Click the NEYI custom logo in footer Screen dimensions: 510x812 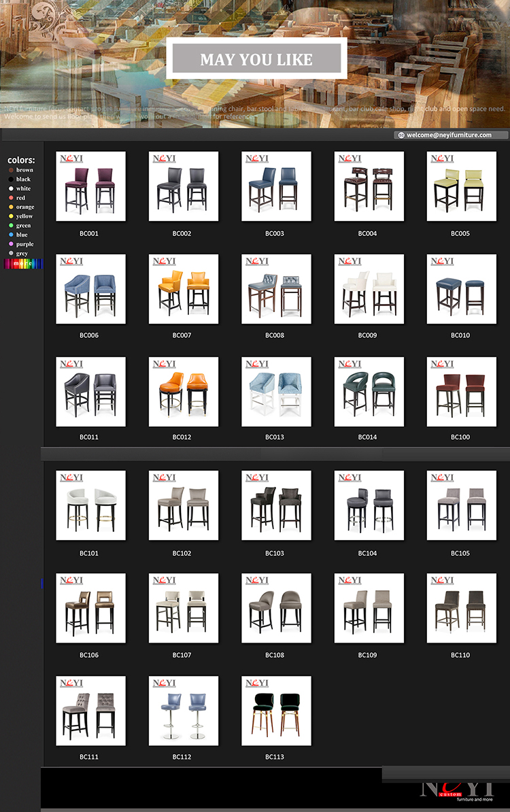coord(456,790)
